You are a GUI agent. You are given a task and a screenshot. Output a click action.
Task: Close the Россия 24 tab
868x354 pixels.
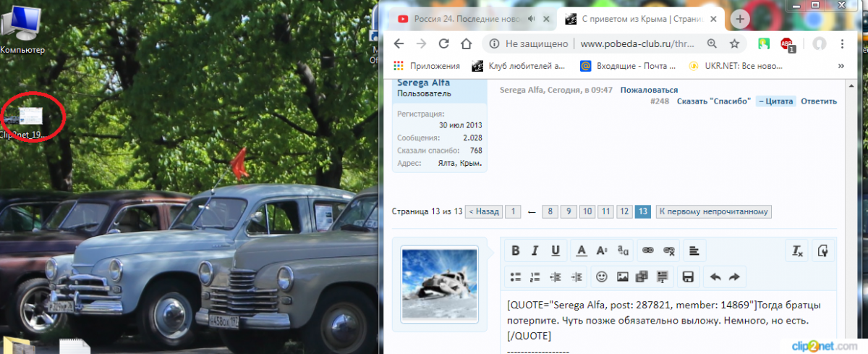[x=548, y=19]
